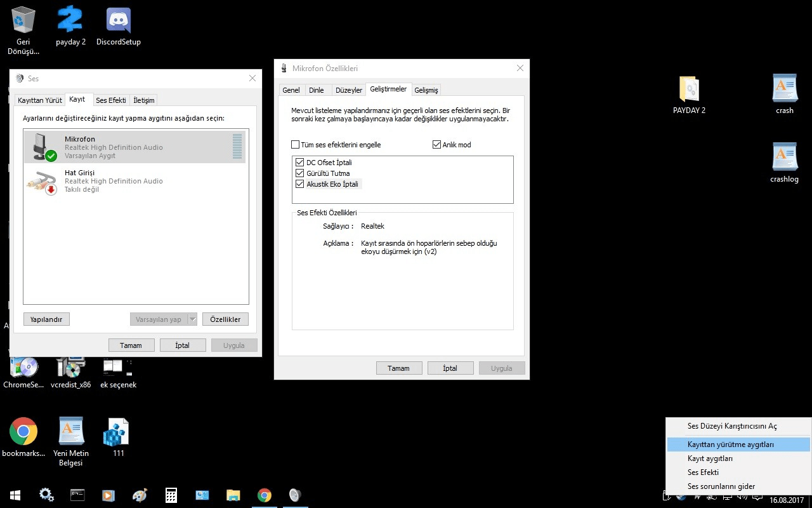The image size is (812, 508).
Task: Open Command Prompt from the taskbar
Action: point(77,495)
